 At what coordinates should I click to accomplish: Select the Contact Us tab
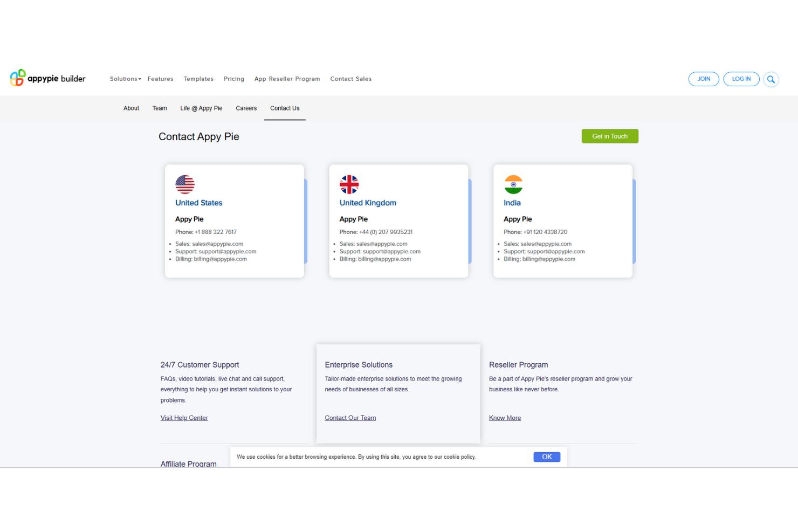(x=285, y=108)
